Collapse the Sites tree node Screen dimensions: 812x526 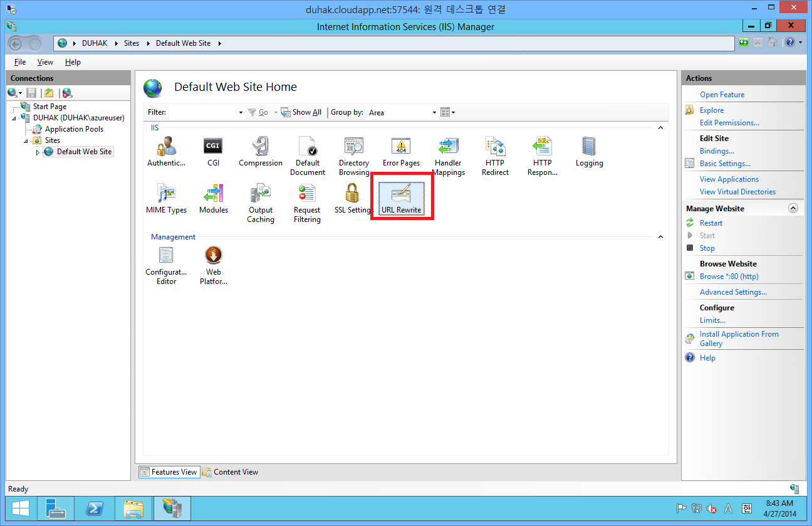click(x=27, y=141)
